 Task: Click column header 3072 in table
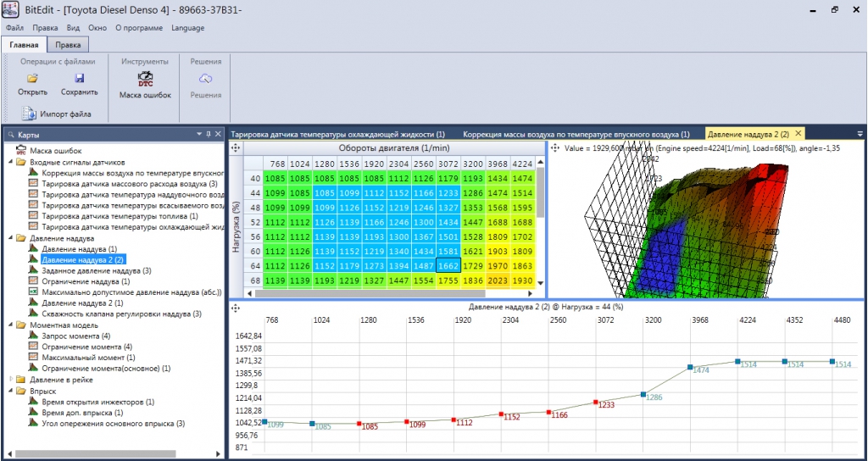click(448, 164)
